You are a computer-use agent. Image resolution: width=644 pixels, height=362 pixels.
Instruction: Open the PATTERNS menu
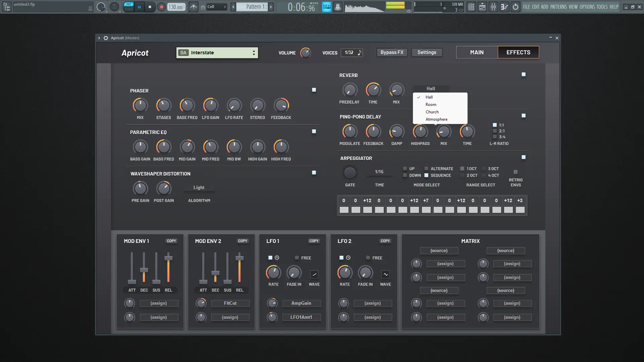(558, 7)
